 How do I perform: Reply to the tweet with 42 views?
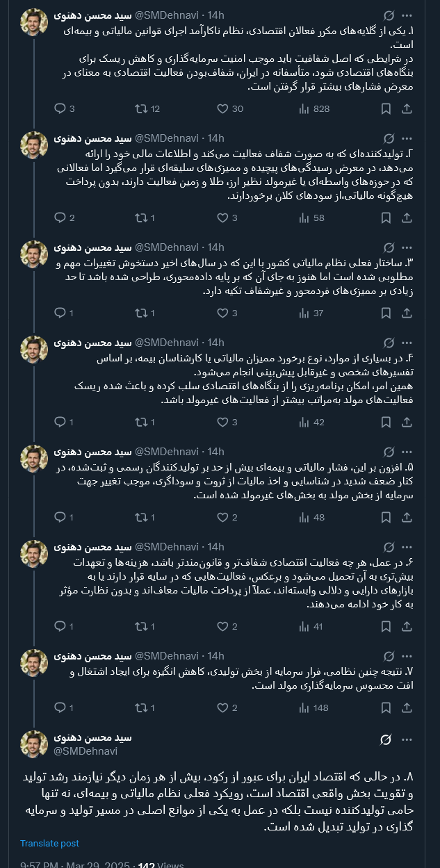click(60, 422)
